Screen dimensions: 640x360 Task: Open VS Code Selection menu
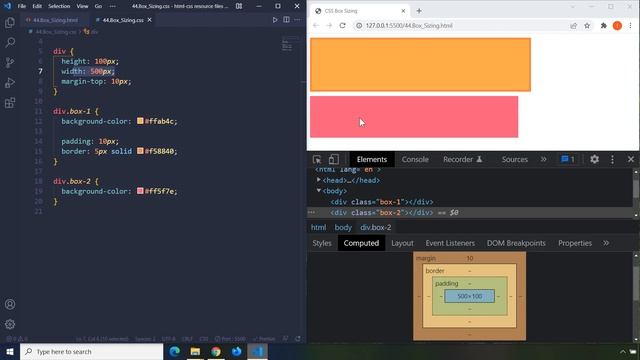tap(59, 6)
